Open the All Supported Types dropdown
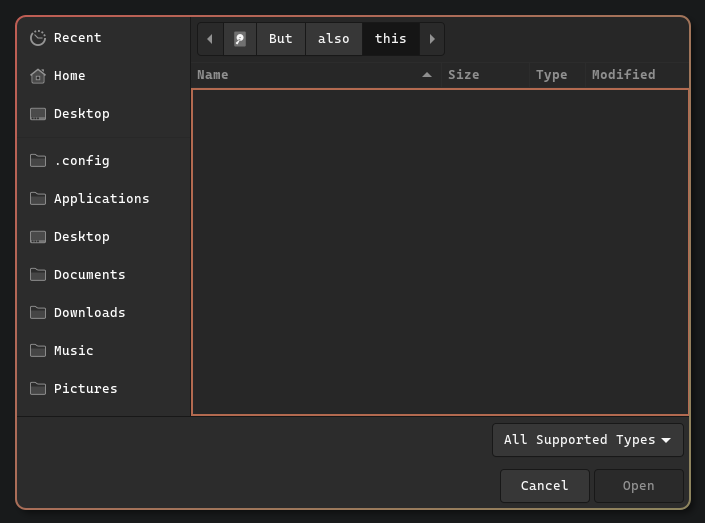Image resolution: width=705 pixels, height=523 pixels. tap(587, 440)
